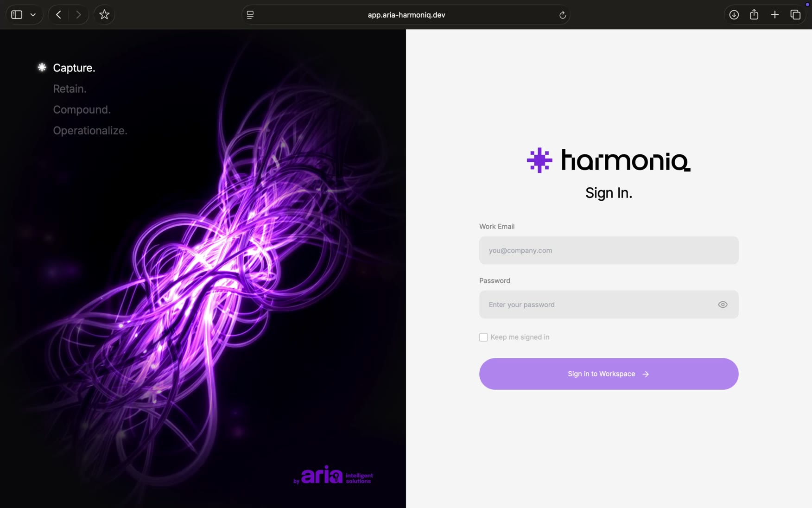Click the Password input field
812x508 pixels.
click(609, 305)
